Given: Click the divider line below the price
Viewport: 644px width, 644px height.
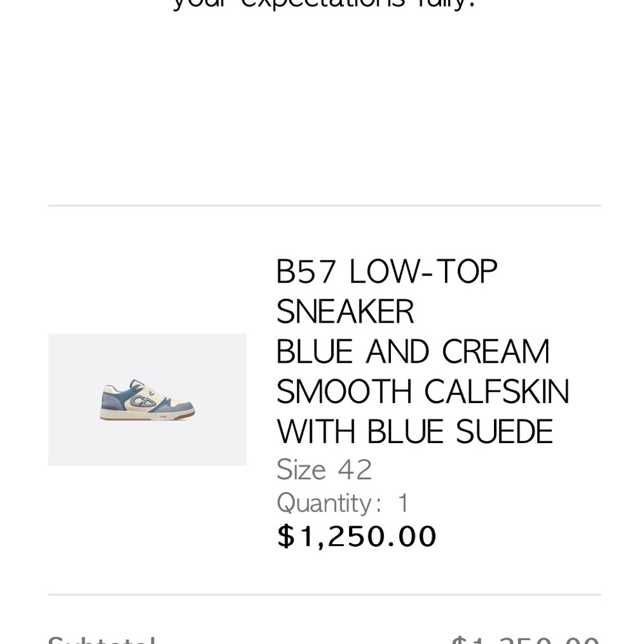Looking at the screenshot, I should coord(325,594).
